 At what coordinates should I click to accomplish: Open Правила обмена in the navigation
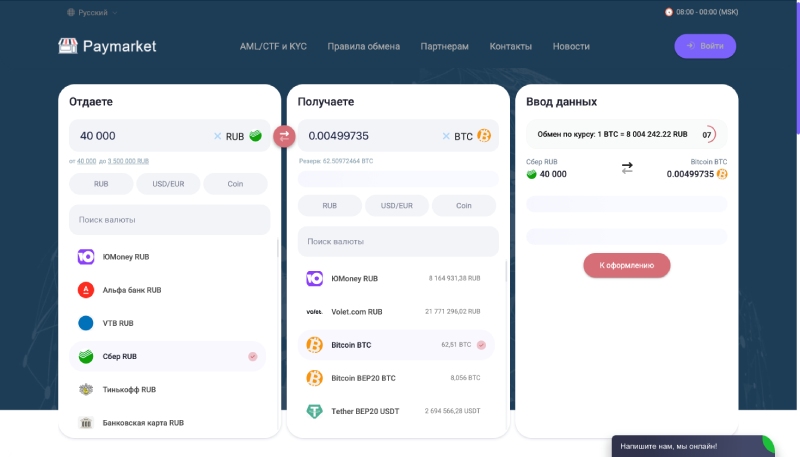tap(364, 46)
